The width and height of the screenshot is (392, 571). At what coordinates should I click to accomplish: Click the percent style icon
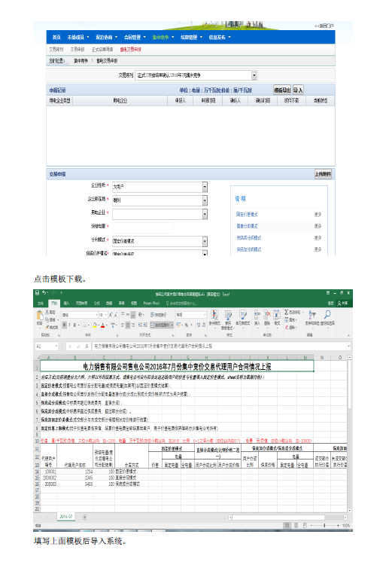coord(186,325)
